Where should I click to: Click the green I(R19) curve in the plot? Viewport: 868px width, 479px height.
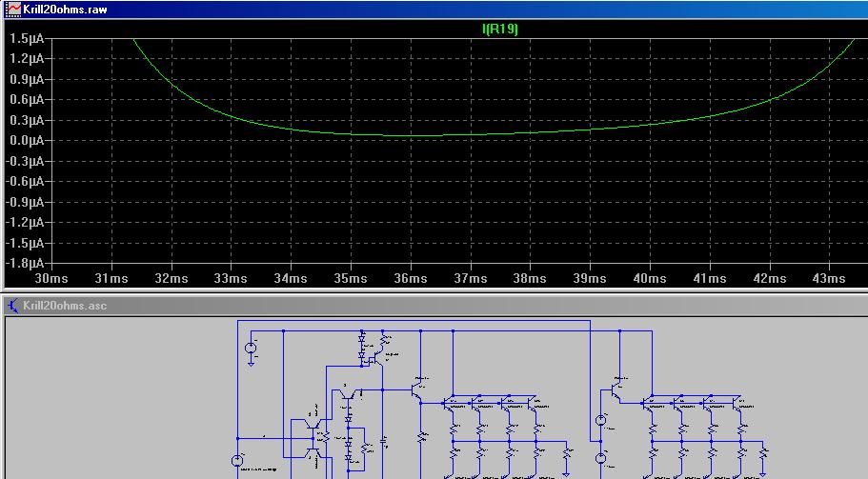tap(411, 135)
